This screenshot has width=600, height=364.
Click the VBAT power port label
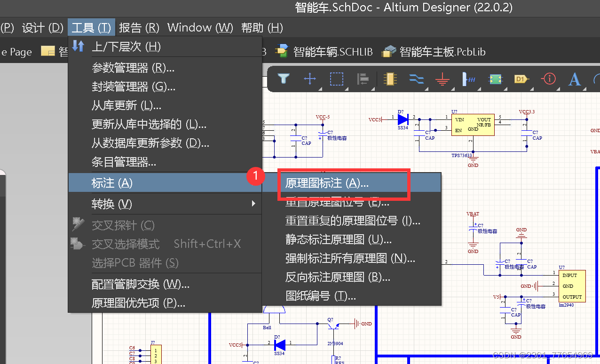(x=473, y=214)
